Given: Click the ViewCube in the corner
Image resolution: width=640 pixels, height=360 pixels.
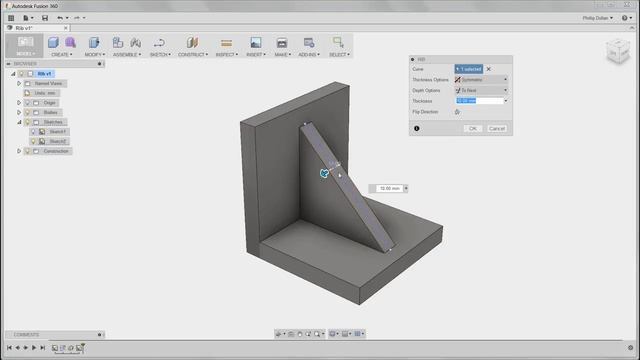Looking at the screenshot, I should pos(618,51).
